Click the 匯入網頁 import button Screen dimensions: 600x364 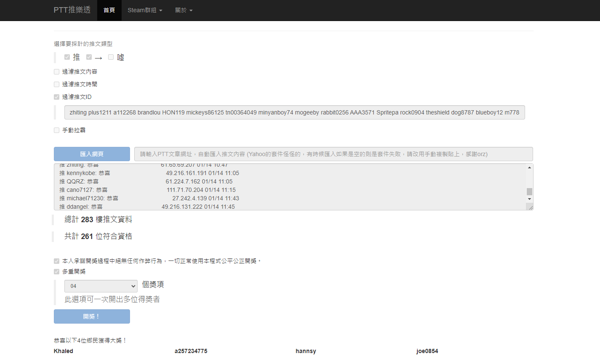pyautogui.click(x=92, y=154)
